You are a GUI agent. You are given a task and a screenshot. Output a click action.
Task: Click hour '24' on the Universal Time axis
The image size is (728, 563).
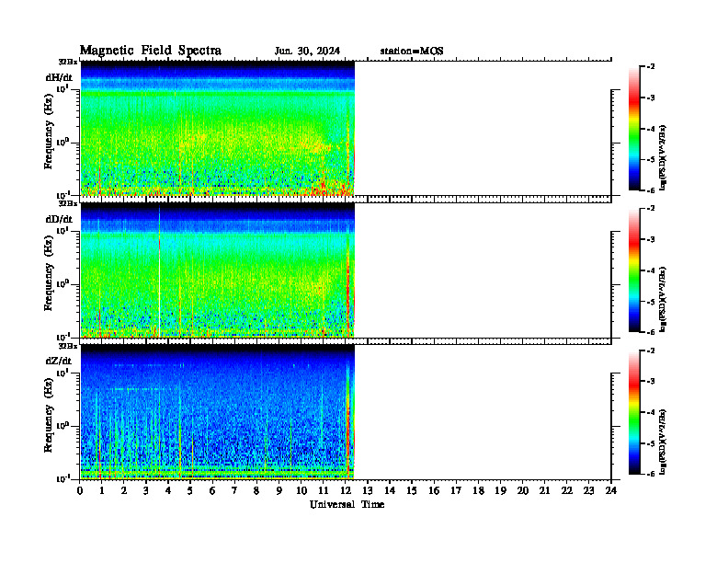(x=611, y=491)
